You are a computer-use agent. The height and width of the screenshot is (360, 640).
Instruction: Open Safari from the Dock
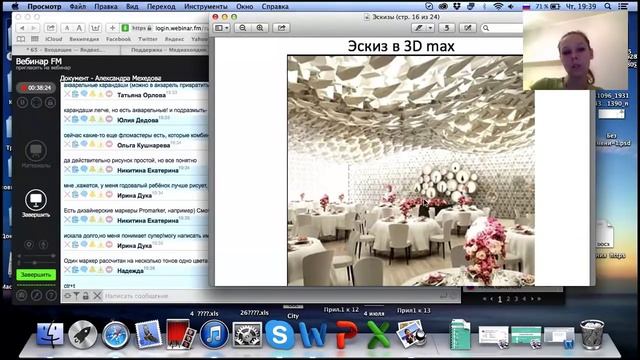(x=116, y=335)
